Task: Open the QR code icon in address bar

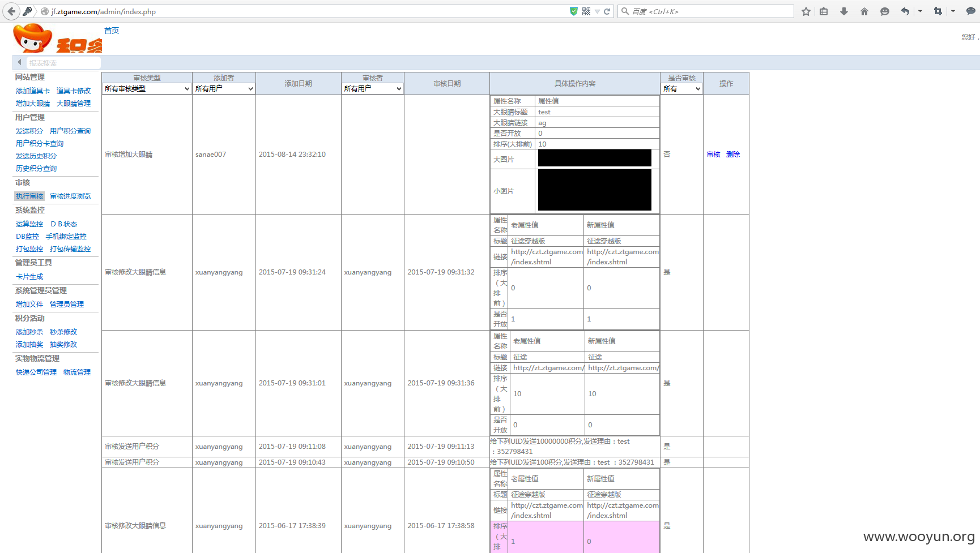Action: pyautogui.click(x=586, y=11)
